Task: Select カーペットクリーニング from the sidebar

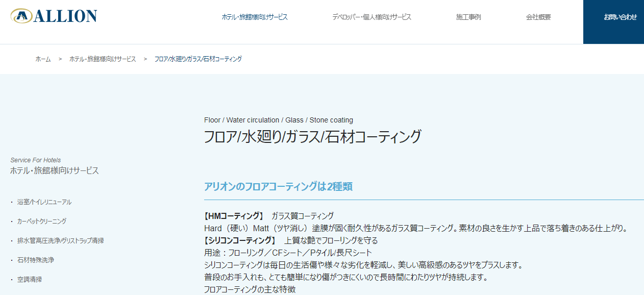Action: coord(41,222)
